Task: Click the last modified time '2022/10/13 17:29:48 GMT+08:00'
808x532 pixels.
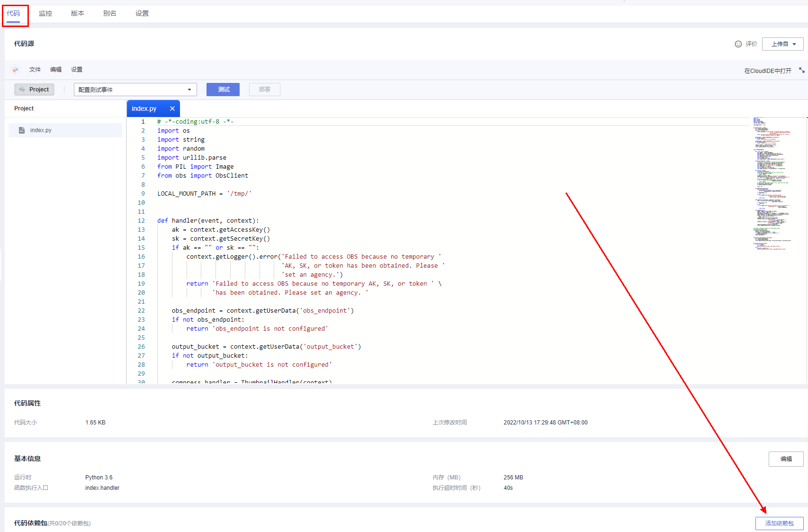Action: [x=546, y=423]
